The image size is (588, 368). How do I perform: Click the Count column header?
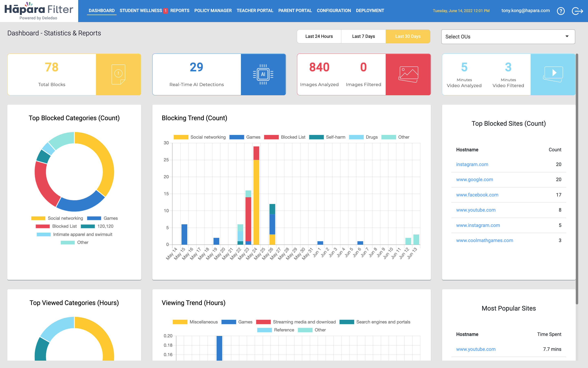(x=555, y=150)
